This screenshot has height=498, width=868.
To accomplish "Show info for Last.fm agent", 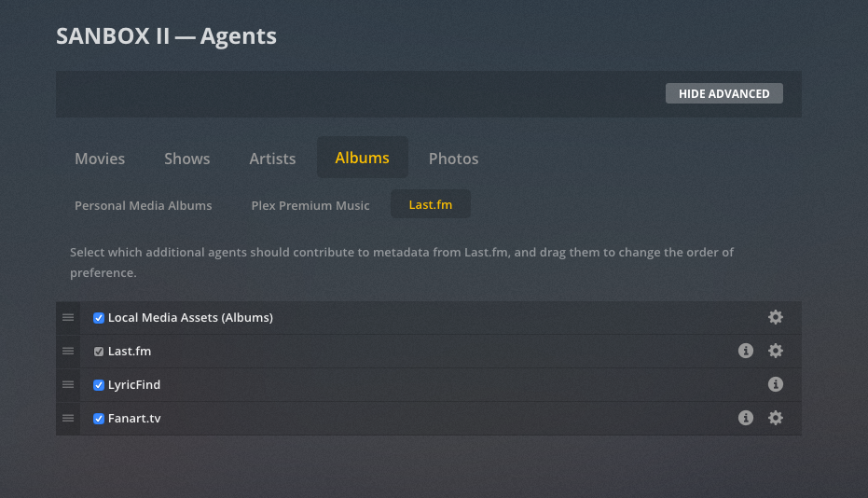I will [x=746, y=351].
